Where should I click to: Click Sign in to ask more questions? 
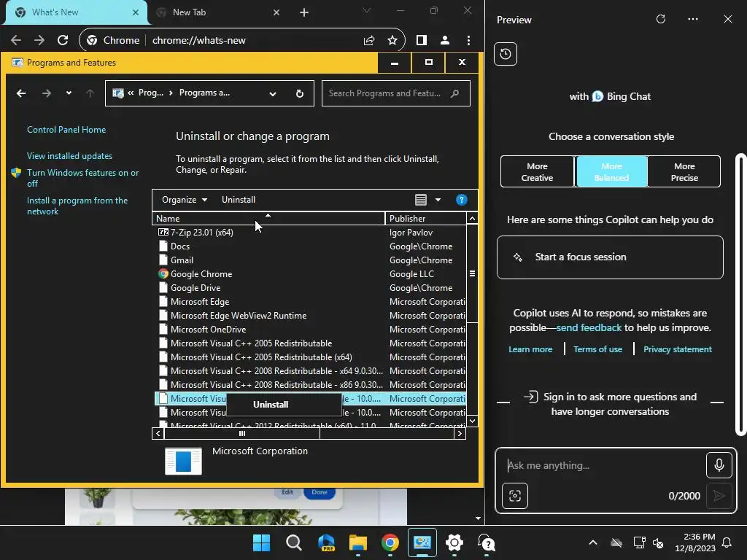611,404
